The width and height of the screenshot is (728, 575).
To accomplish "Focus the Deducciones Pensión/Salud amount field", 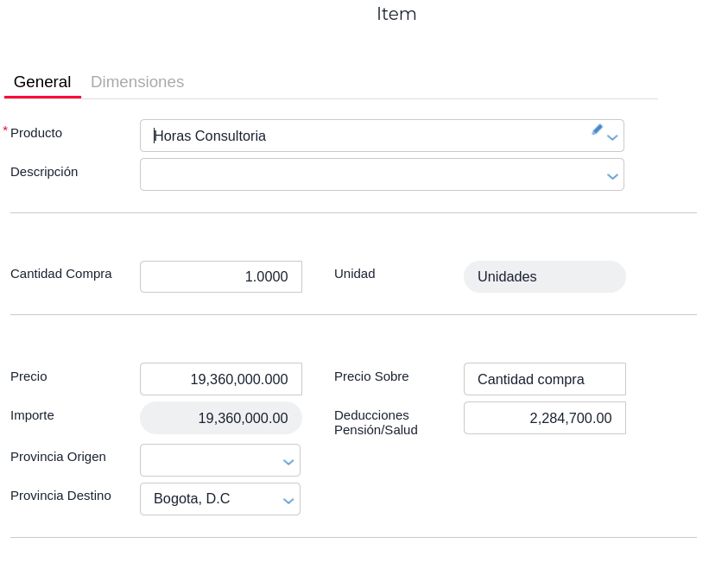I will (x=544, y=418).
